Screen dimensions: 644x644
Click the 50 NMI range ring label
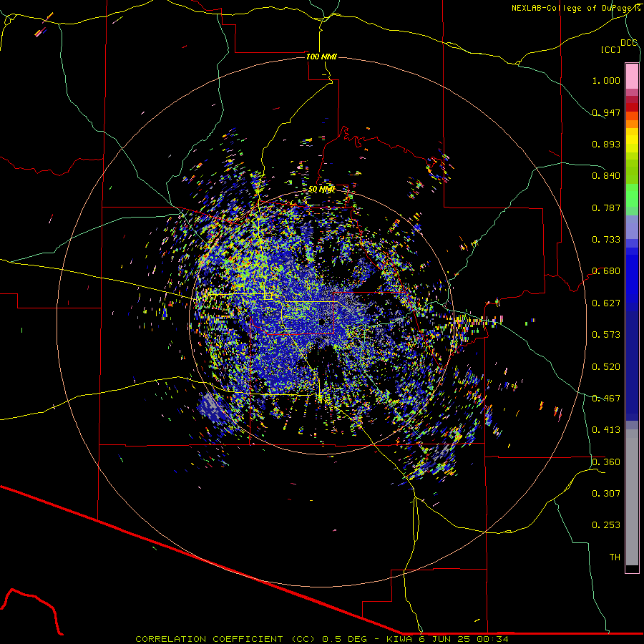(321, 190)
